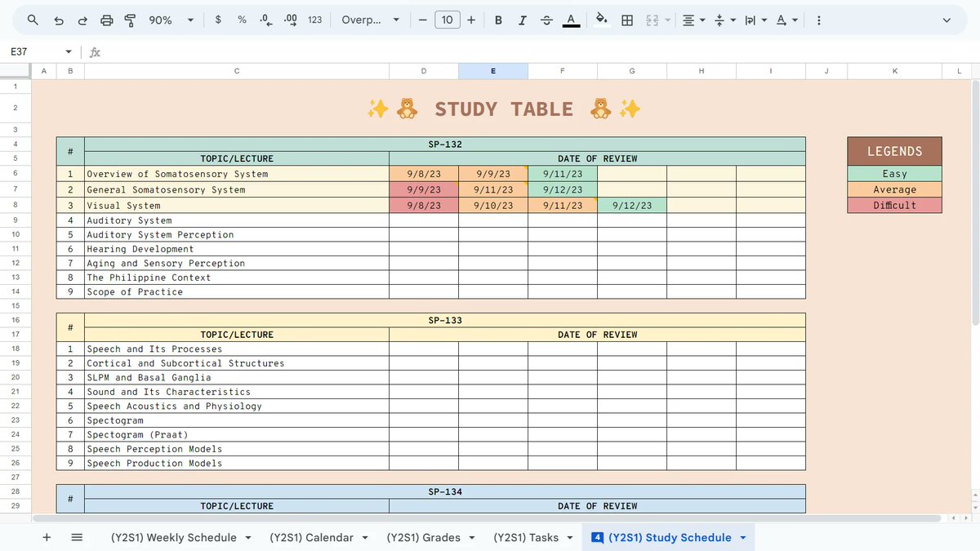Open the fill color picker
This screenshot has height=551, width=980.
(x=602, y=20)
